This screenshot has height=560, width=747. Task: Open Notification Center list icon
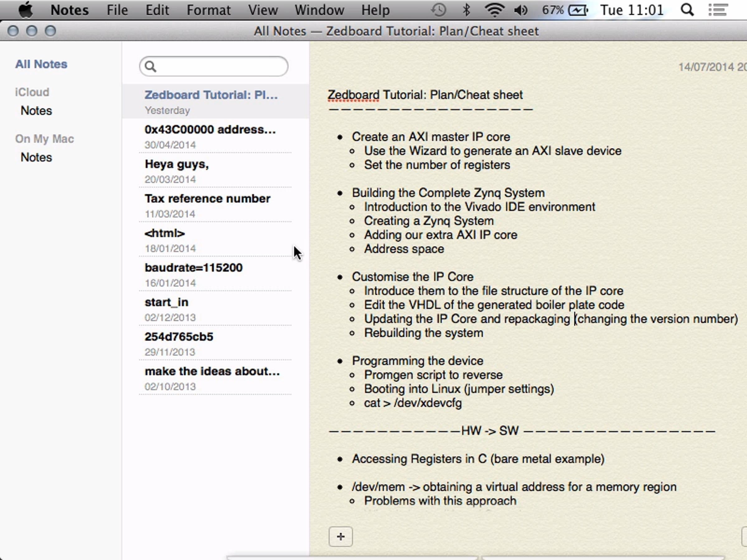(x=718, y=10)
